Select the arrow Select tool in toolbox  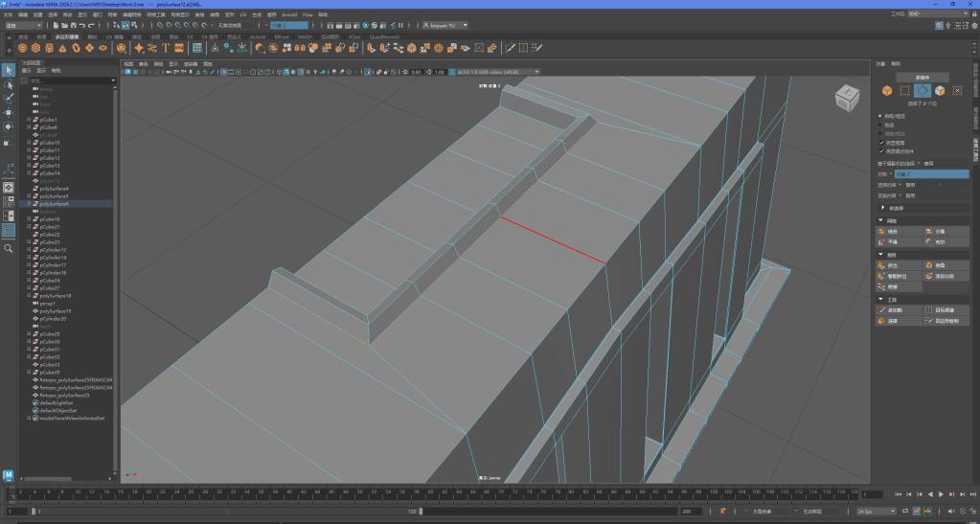click(9, 70)
